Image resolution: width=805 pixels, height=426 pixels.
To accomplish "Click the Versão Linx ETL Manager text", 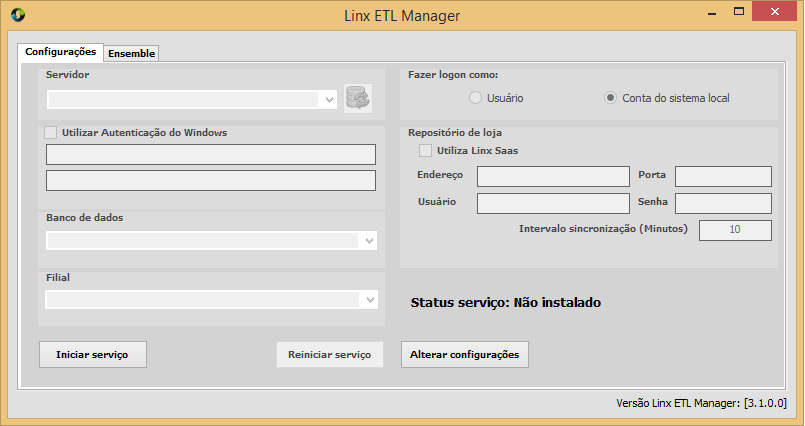I will 701,403.
